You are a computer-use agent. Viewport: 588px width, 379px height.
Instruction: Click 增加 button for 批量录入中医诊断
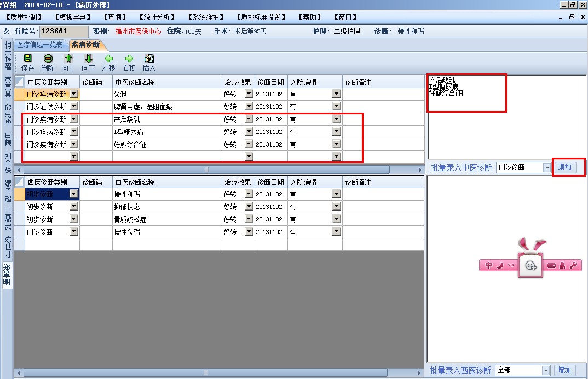point(565,167)
